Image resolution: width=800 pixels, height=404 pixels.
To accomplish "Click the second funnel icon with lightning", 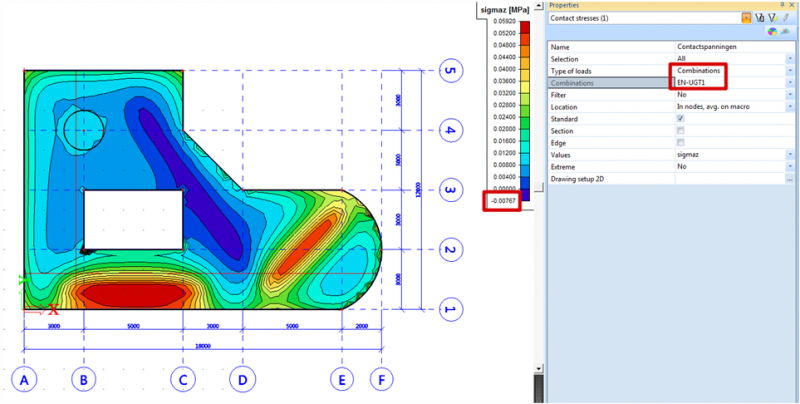I will coord(773,18).
